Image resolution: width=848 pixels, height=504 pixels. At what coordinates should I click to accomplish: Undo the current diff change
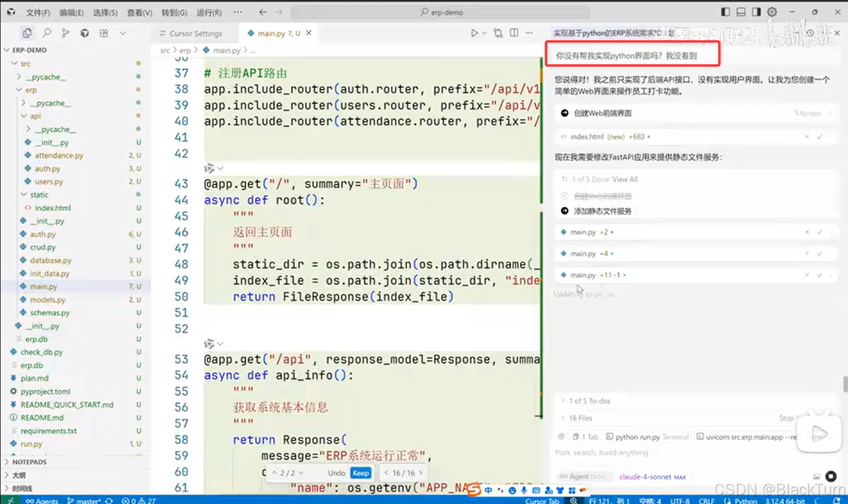(x=336, y=473)
